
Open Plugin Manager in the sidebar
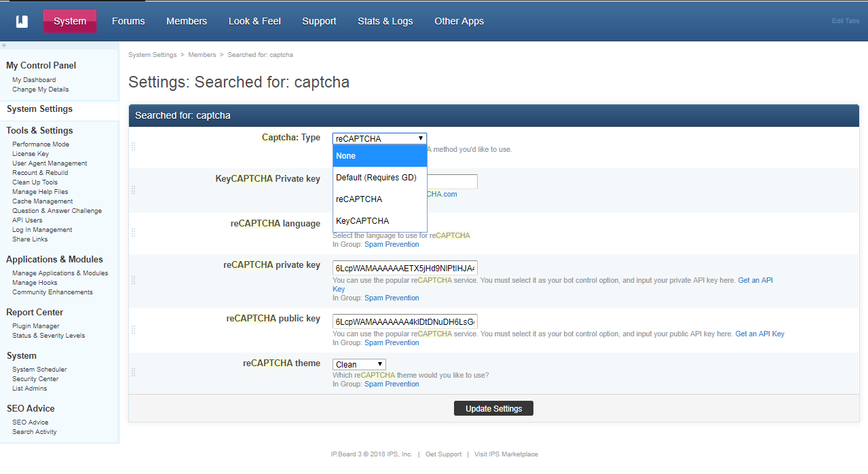[36, 326]
